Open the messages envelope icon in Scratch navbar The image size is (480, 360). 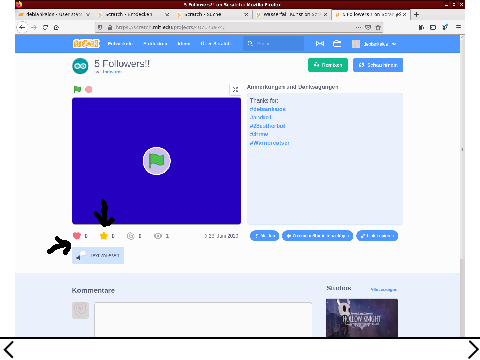pos(320,44)
